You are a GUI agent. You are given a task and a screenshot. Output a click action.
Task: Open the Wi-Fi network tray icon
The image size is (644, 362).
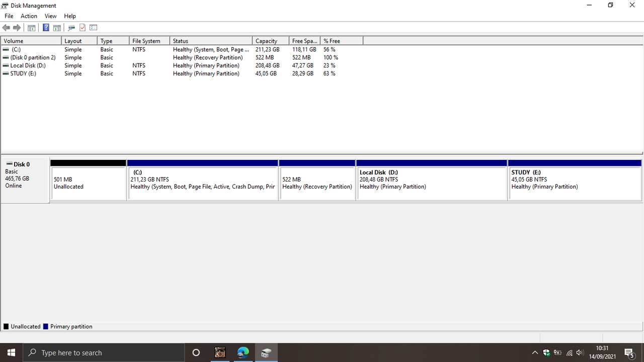click(x=570, y=353)
